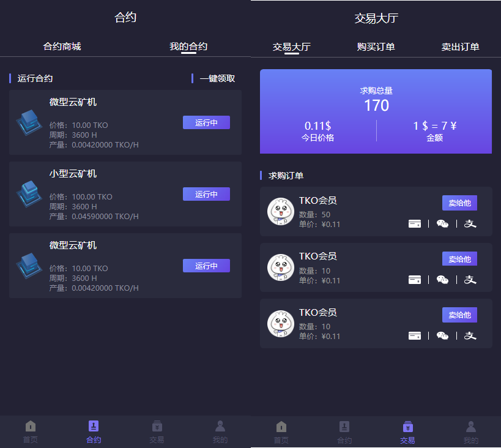Screen dimensions: 501x448
Task: Switch to 合约商城 tab
Action: coord(62,47)
